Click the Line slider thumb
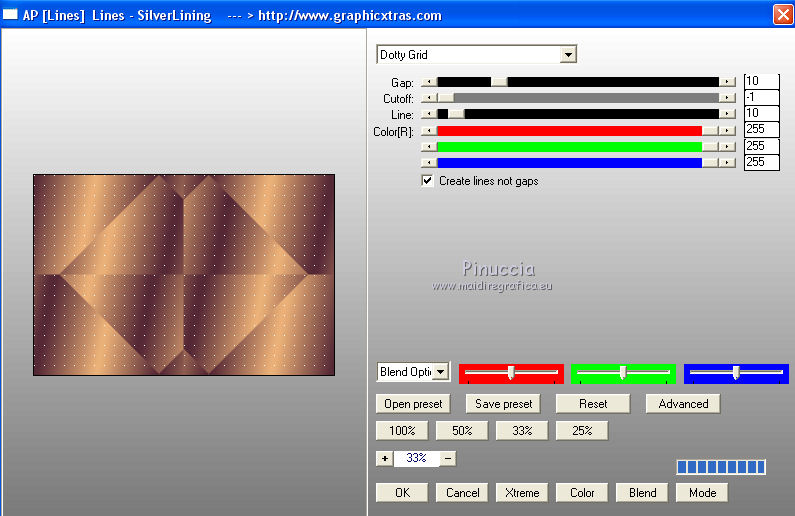This screenshot has width=795, height=516. [x=456, y=114]
